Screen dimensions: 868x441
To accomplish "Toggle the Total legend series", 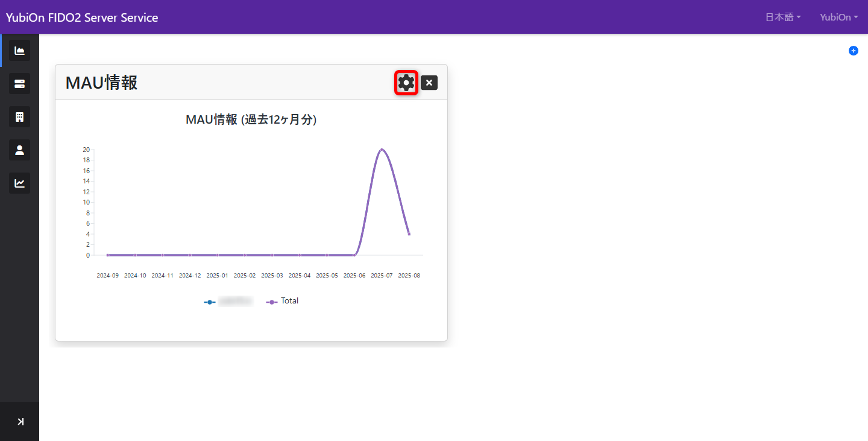I will click(x=282, y=301).
